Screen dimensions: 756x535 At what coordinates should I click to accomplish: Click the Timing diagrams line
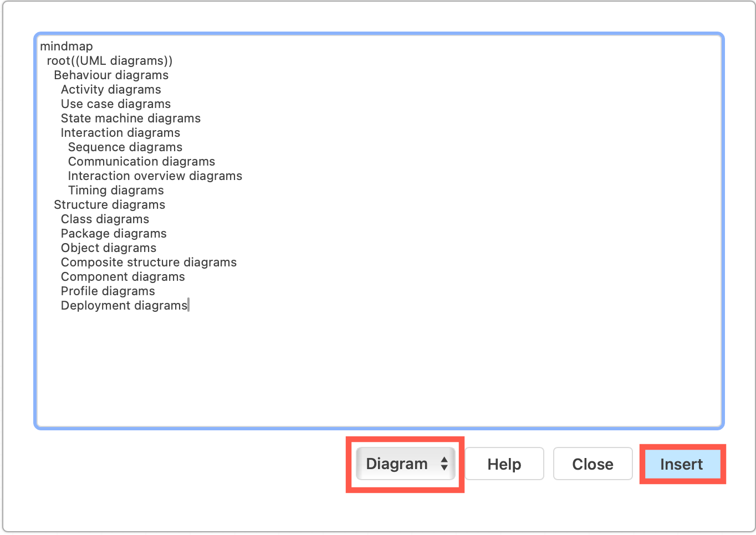point(115,190)
